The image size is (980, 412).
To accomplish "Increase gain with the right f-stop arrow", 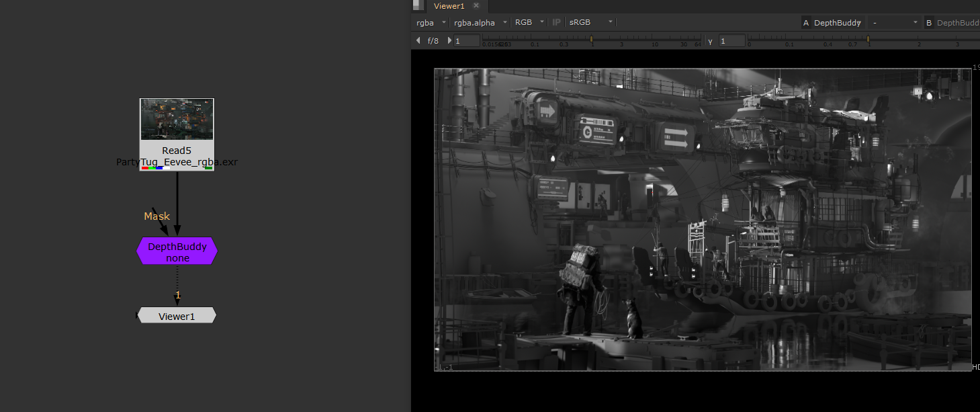I will [x=449, y=40].
